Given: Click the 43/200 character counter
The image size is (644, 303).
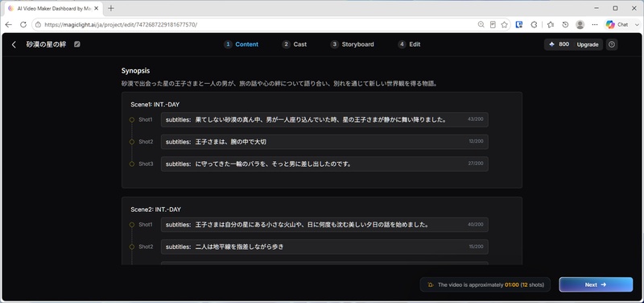Looking at the screenshot, I should 475,119.
